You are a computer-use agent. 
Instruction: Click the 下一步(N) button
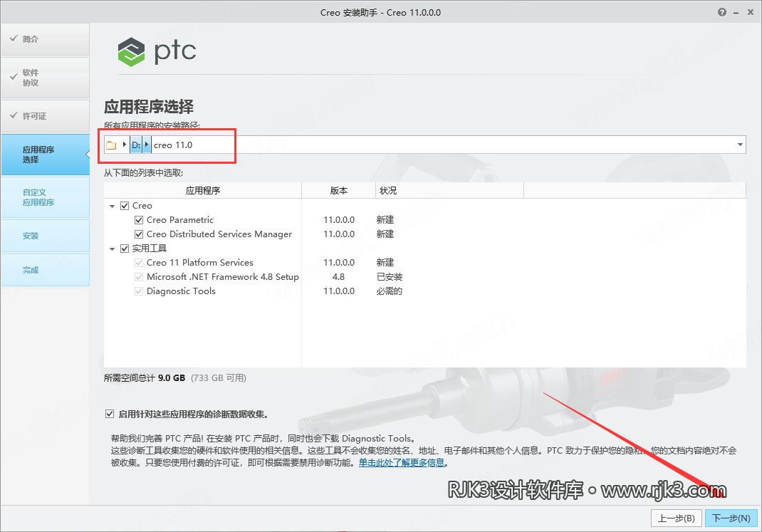731,518
